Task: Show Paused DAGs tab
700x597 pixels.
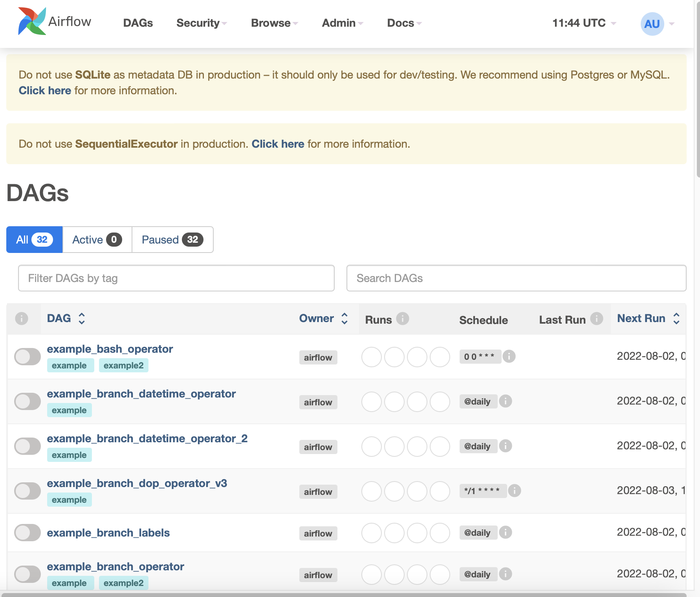Action: tap(172, 240)
